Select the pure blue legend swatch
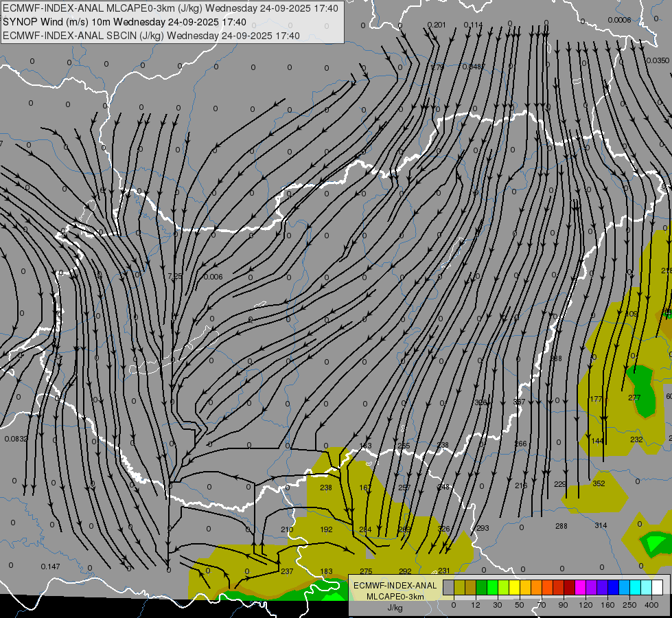The width and height of the screenshot is (672, 618). tap(614, 588)
